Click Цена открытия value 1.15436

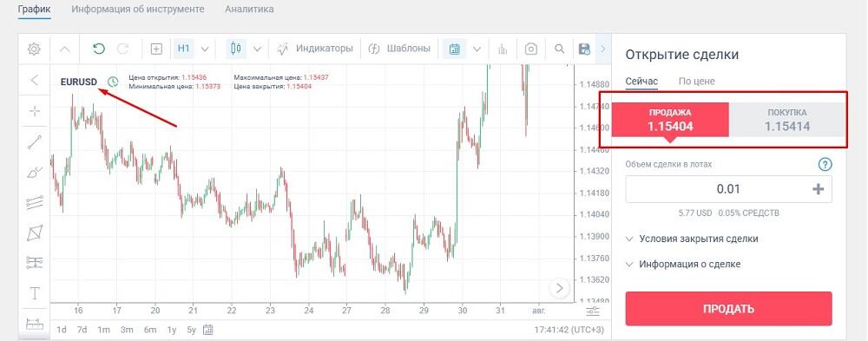[194, 77]
